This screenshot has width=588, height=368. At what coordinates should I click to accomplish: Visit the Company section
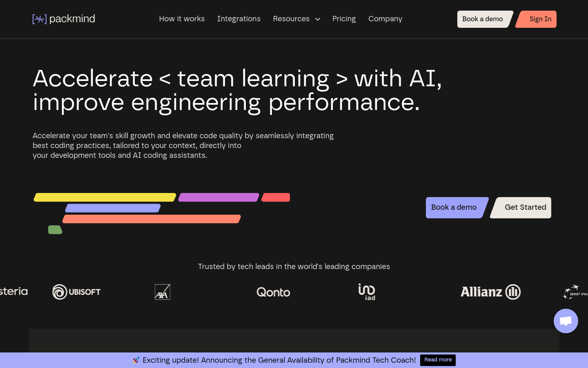click(385, 19)
